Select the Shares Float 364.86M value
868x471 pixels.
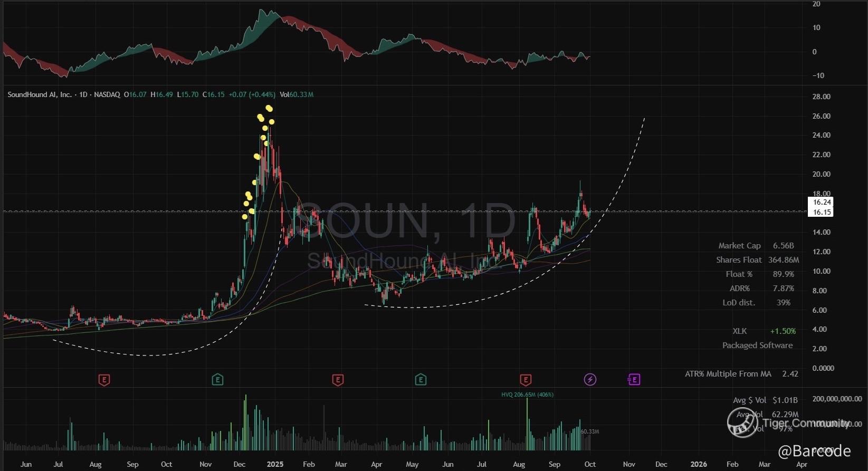click(x=784, y=260)
